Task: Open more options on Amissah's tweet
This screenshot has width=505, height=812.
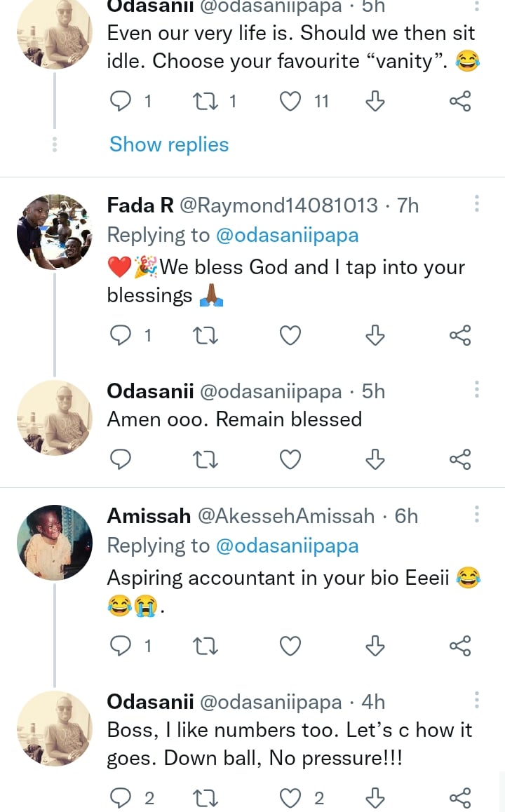Action: point(477,515)
